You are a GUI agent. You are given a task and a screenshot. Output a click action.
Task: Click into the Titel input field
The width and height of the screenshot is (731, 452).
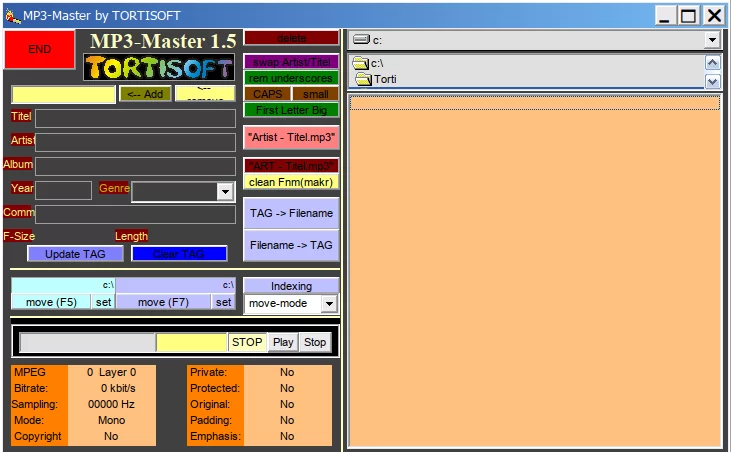(135, 118)
